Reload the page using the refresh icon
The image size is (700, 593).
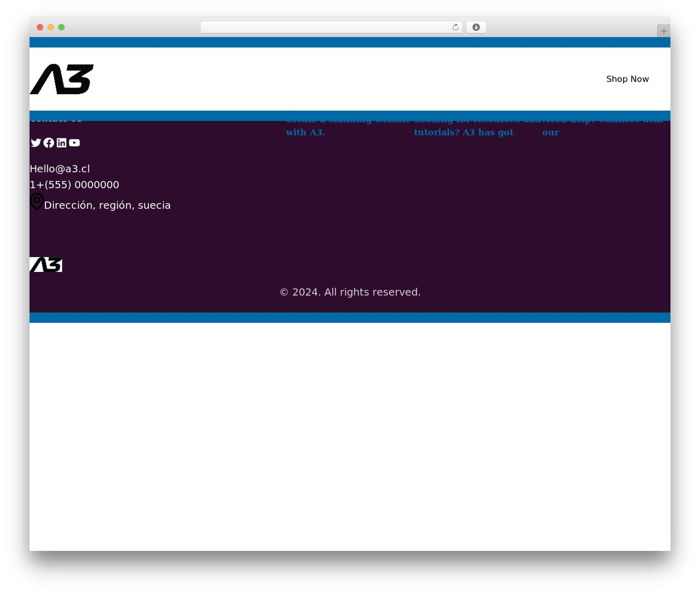[x=456, y=27]
